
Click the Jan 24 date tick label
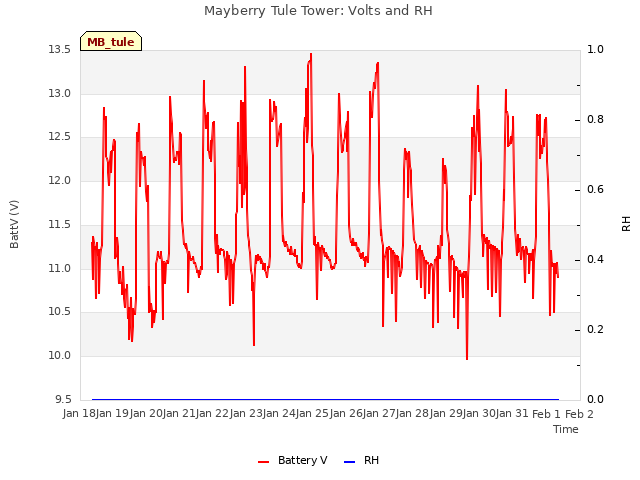pyautogui.click(x=279, y=413)
